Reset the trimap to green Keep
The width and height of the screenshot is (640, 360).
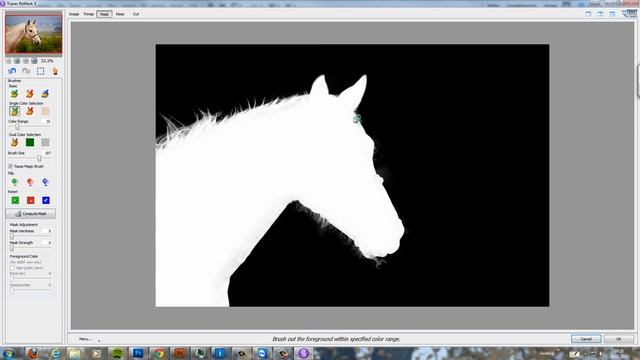pos(15,200)
